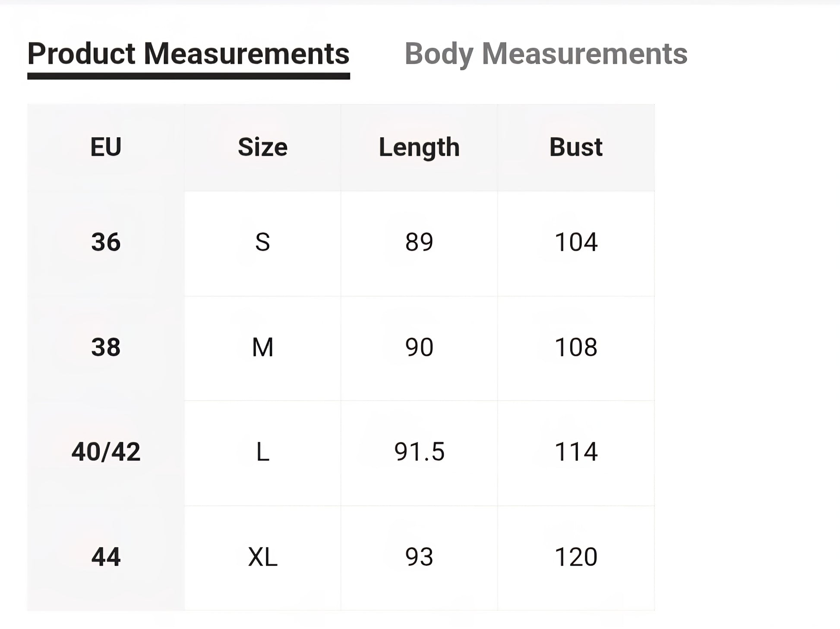Switch to the Product Measurements tab
This screenshot has height=629, width=840.
click(x=188, y=54)
